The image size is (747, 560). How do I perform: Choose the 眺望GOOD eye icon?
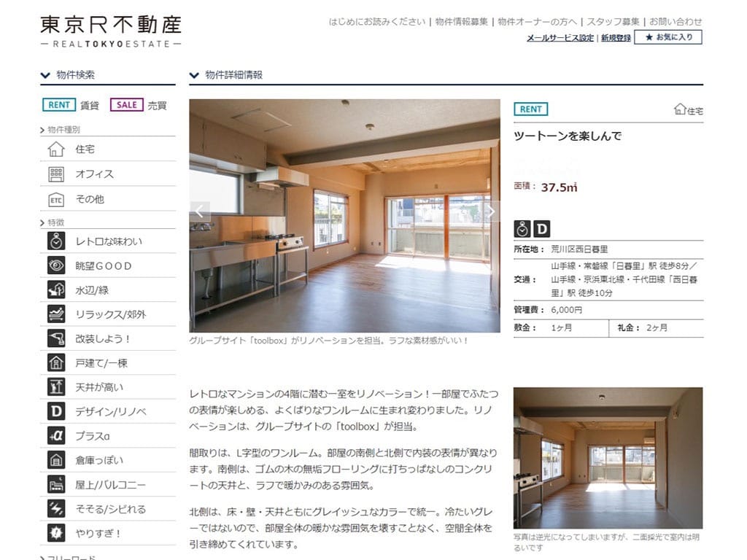coord(56,265)
